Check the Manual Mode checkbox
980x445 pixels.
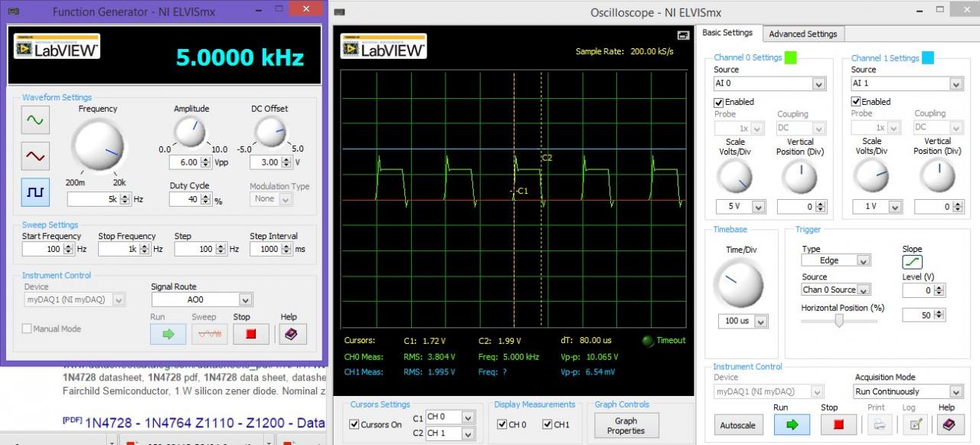tap(27, 329)
